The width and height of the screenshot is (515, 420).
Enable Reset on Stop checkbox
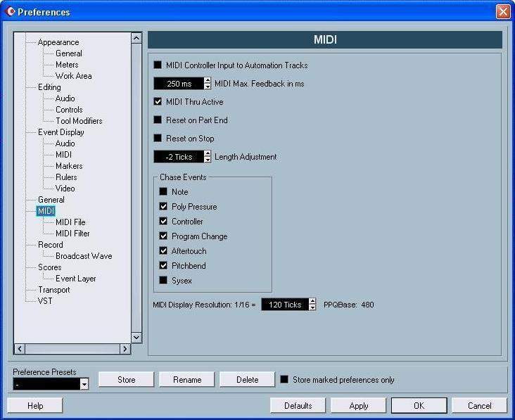(x=158, y=139)
